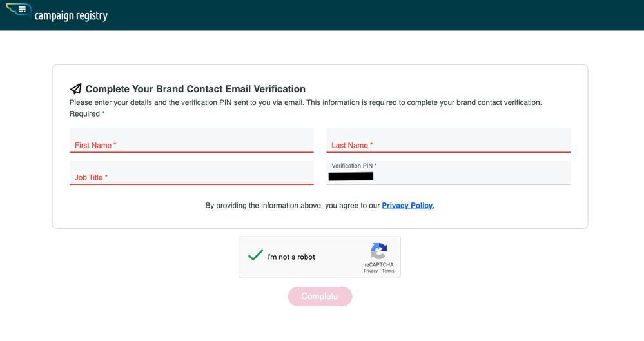Click the Last Name red label
The image size is (644, 341).
point(352,146)
